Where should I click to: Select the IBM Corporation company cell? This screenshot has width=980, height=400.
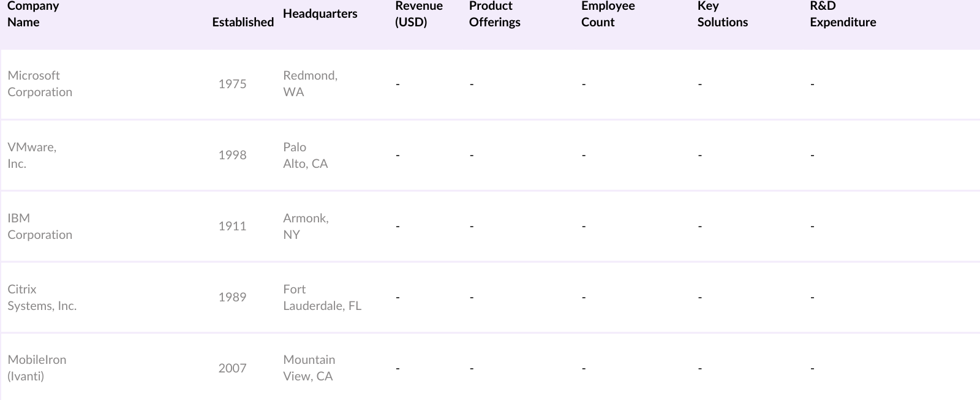coord(40,226)
